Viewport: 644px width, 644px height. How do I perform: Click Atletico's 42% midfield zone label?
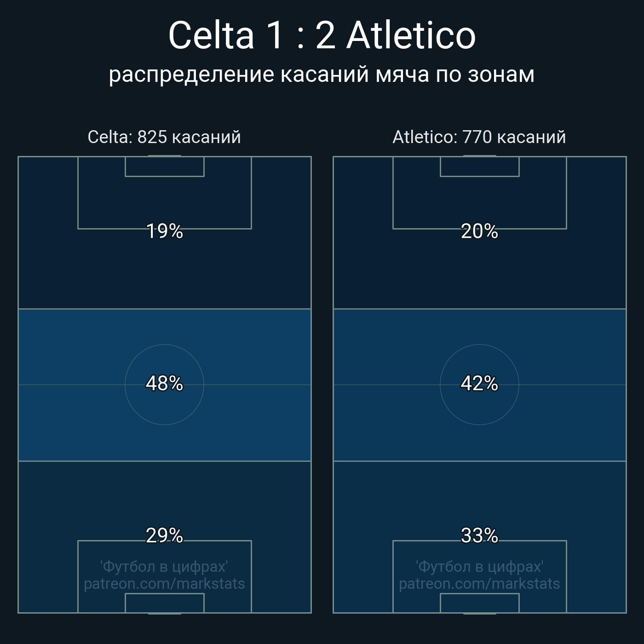click(479, 383)
